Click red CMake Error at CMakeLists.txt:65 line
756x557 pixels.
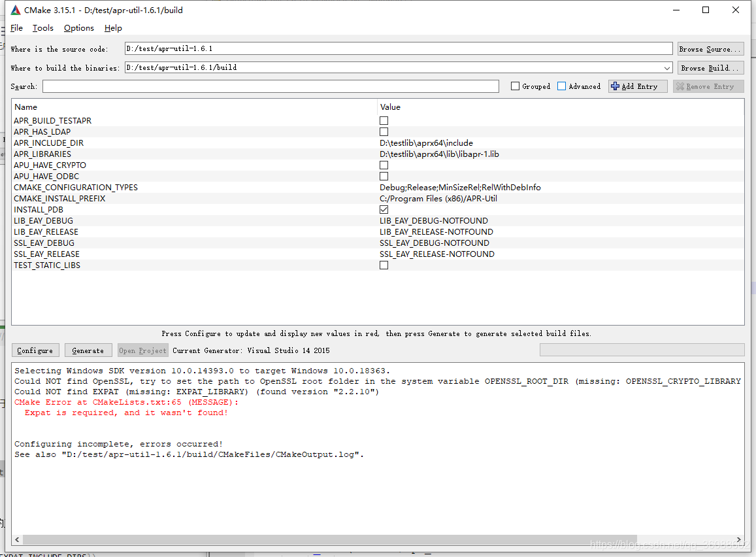pyautogui.click(x=126, y=402)
